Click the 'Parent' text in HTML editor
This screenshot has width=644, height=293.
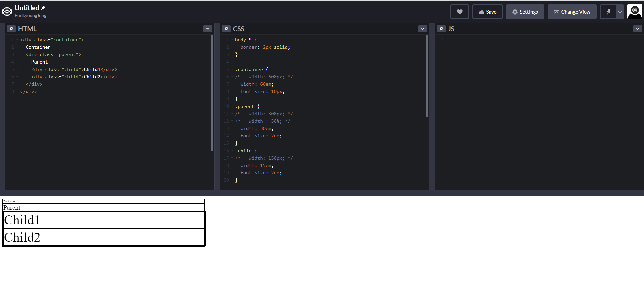(39, 62)
